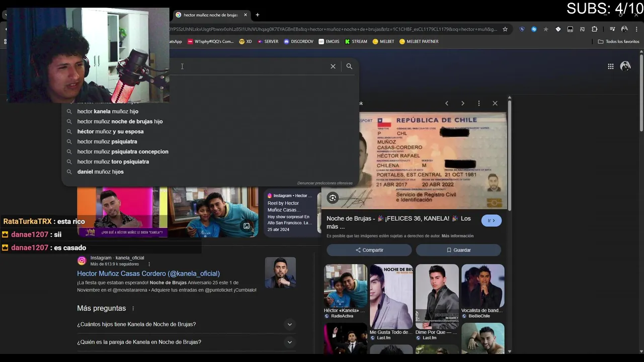644x362 pixels.
Task: Open the Chrome profile avatar
Action: pos(624,29)
